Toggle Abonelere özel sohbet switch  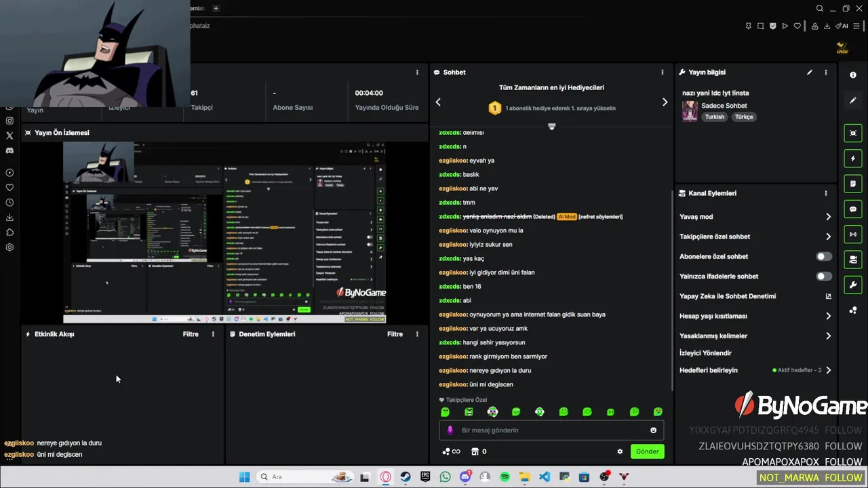coord(824,256)
